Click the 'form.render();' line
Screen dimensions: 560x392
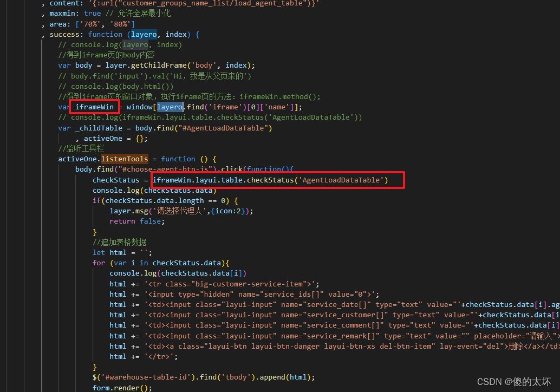(x=122, y=388)
